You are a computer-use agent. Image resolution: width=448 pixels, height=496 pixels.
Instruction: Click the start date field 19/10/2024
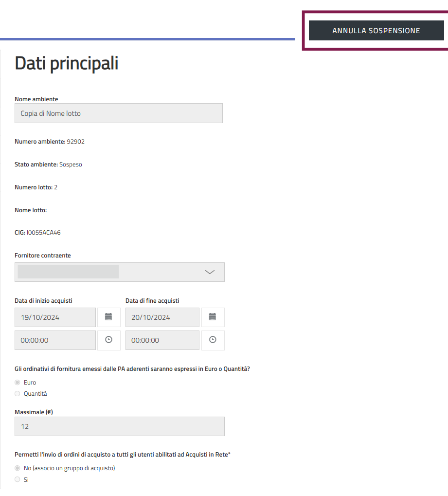pyautogui.click(x=55, y=317)
